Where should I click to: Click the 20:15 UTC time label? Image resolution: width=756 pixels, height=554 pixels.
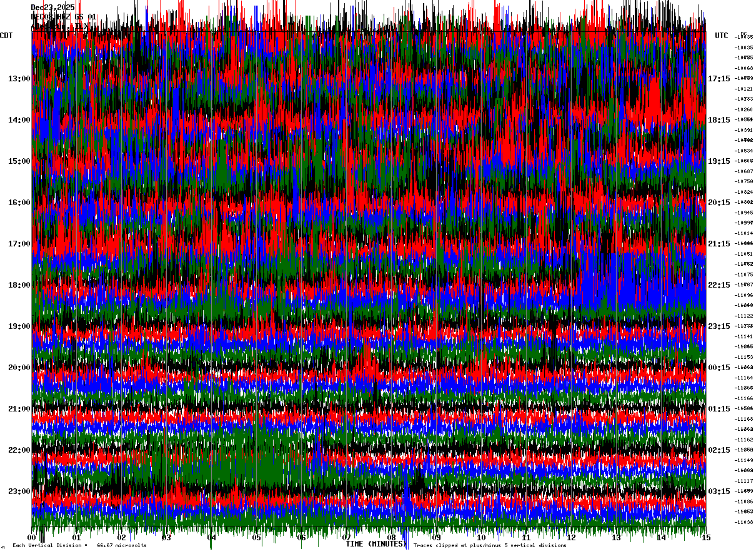pyautogui.click(x=719, y=203)
